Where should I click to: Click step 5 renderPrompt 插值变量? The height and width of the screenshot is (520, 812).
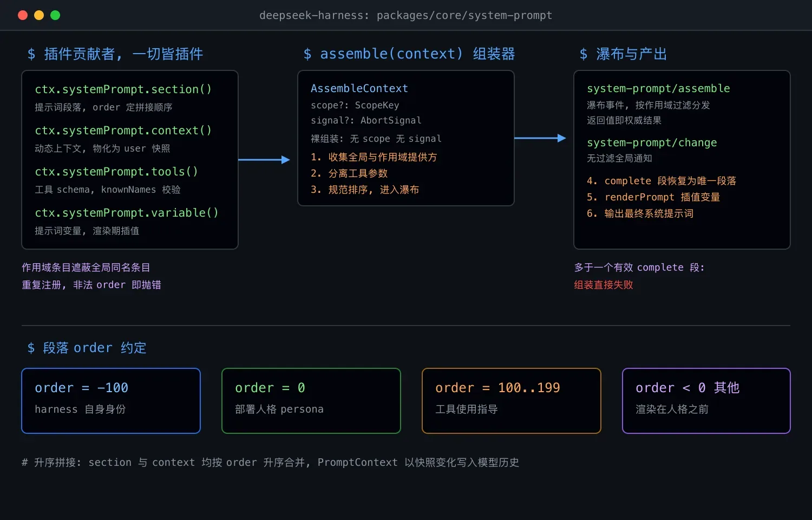pos(653,197)
